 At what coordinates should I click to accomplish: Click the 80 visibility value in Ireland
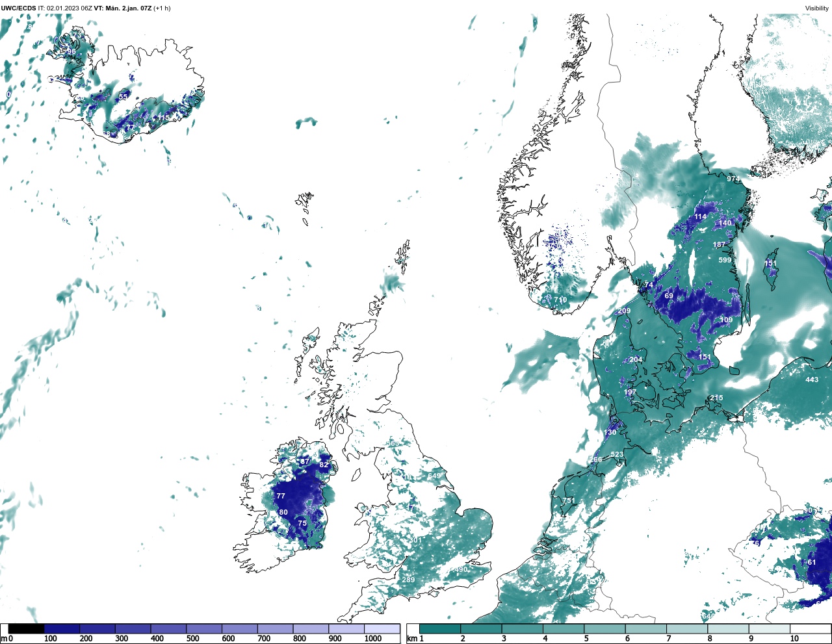point(283,512)
